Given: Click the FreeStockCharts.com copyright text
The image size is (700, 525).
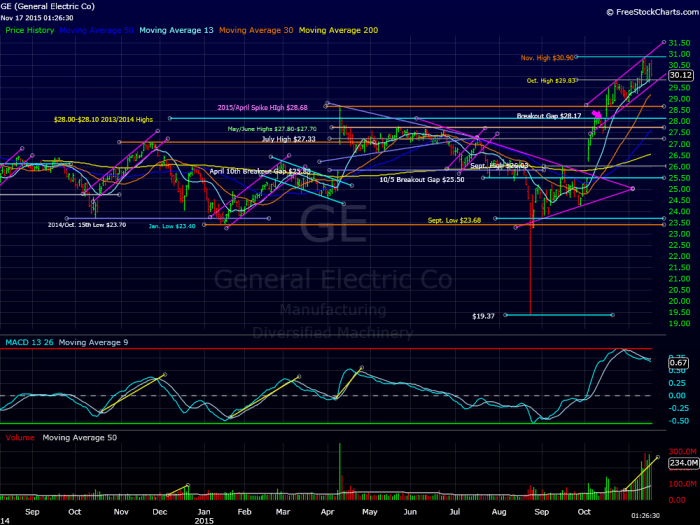Looking at the screenshot, I should [x=653, y=12].
